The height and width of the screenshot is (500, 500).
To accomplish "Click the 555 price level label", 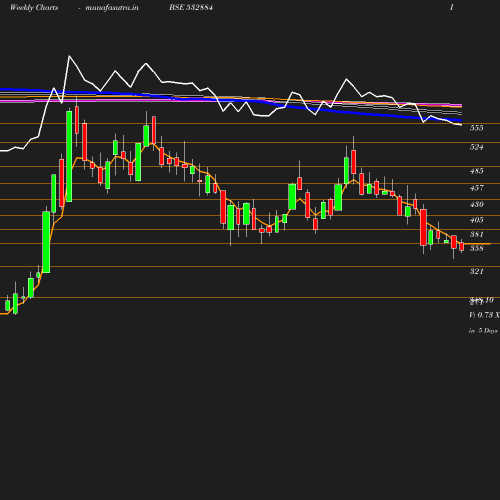I will pos(476,128).
